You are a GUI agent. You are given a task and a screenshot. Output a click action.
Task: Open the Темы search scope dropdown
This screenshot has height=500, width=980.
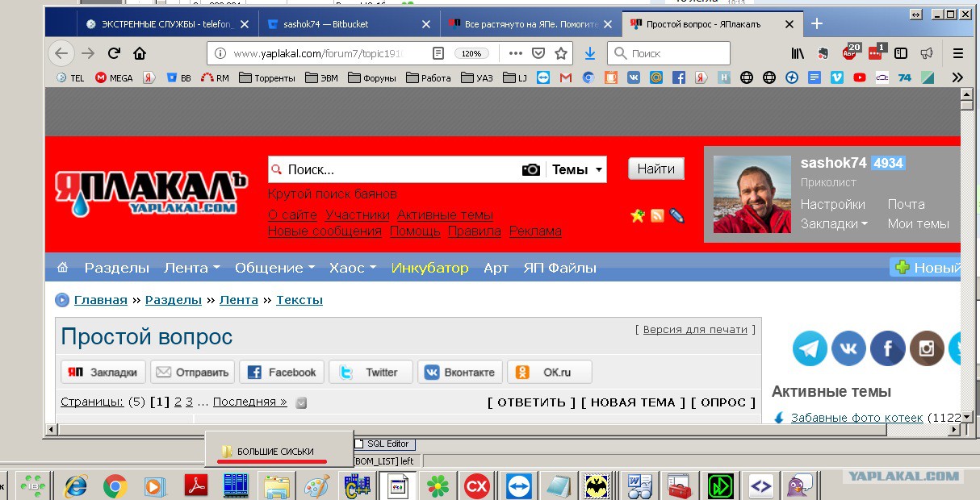[x=577, y=169]
